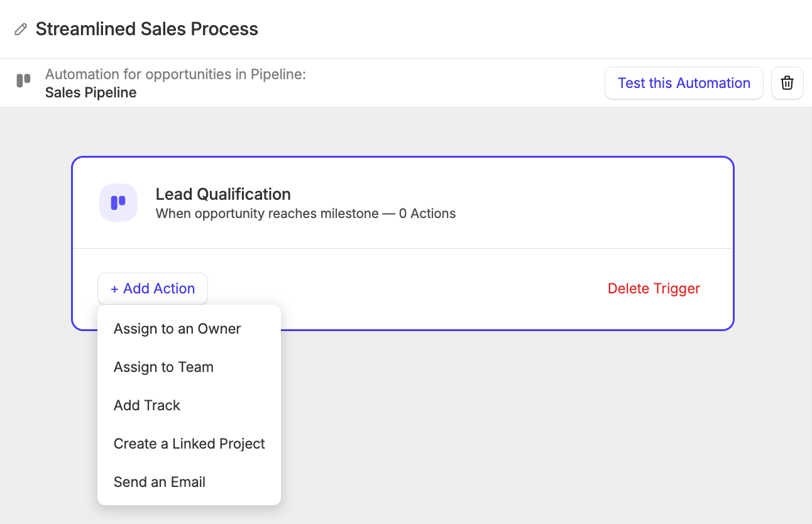Select Assign to Team action
Viewport: 812px width, 524px height.
click(189, 367)
